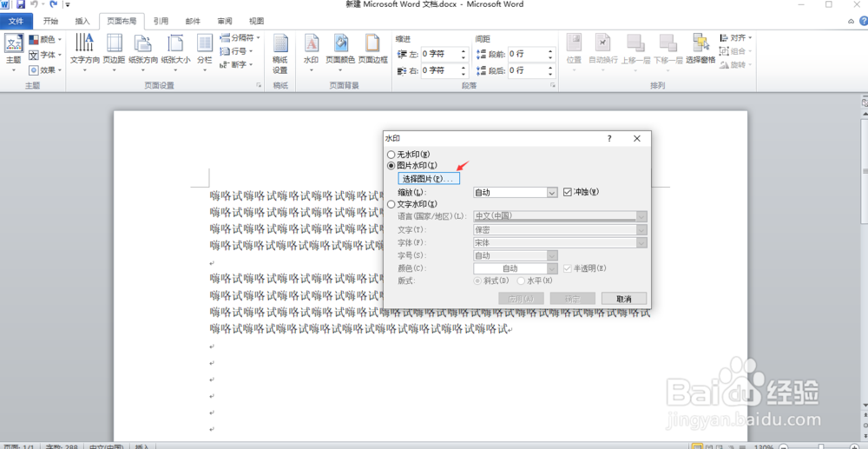
Task: Customize quick access toolbar dropdown arrow
Action: pos(68,5)
